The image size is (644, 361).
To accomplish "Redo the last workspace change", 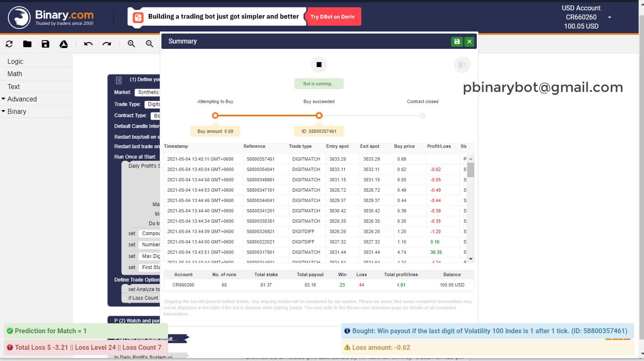I will pos(107,44).
